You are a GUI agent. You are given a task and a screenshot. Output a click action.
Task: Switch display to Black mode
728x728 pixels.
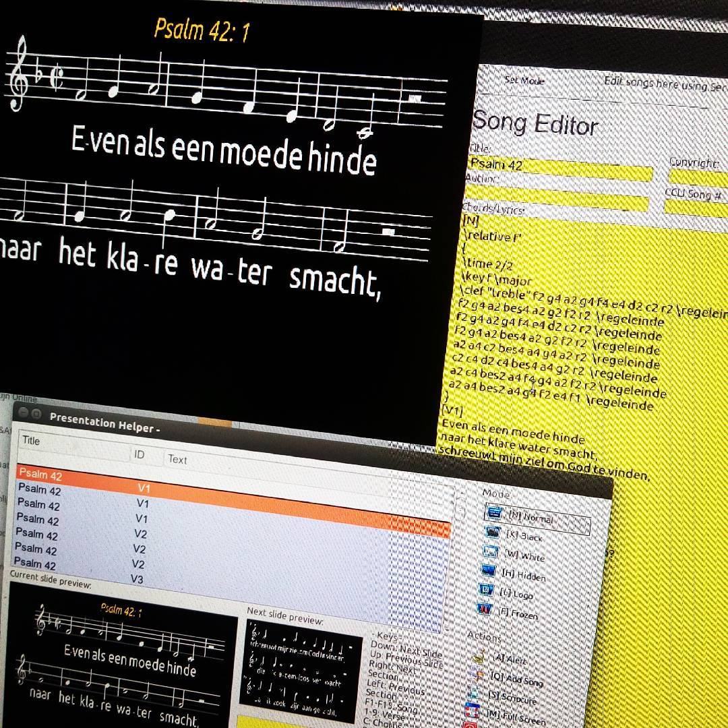point(493,533)
